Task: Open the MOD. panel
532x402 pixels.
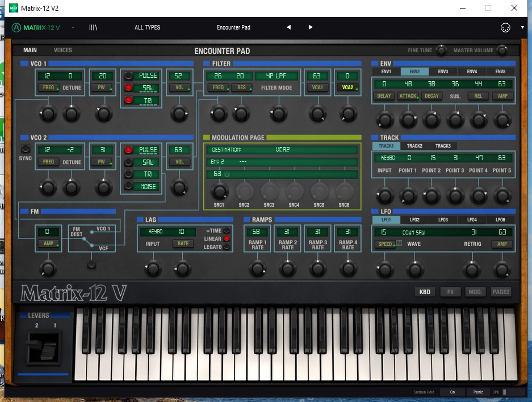Action: point(475,292)
